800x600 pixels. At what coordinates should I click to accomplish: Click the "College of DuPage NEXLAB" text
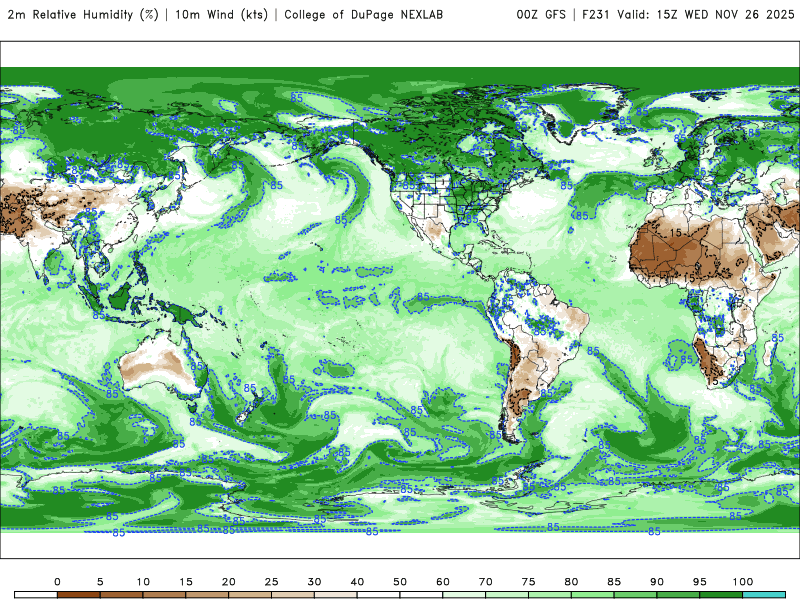[364, 15]
